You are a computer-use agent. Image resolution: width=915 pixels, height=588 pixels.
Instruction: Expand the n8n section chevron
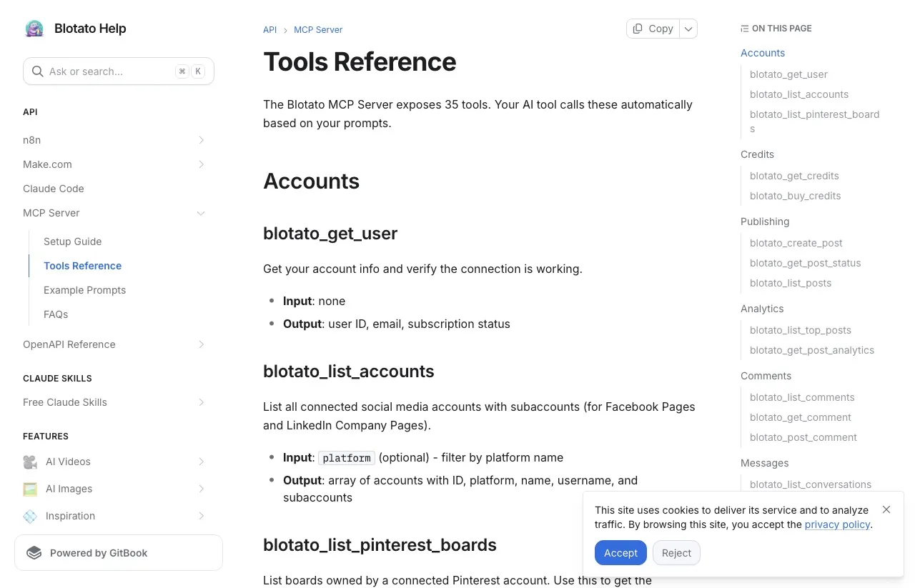(201, 140)
